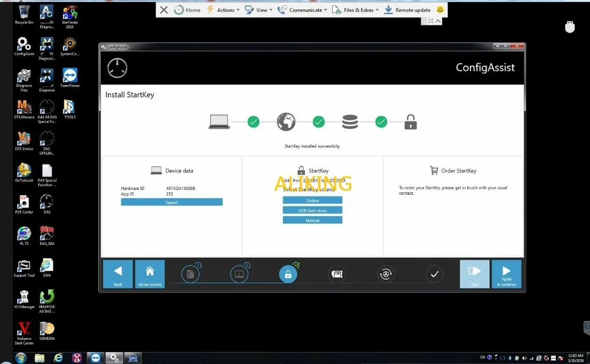This screenshot has width=590, height=364.
Task: Close the TeamViewer session with the X
Action: pyautogui.click(x=163, y=10)
